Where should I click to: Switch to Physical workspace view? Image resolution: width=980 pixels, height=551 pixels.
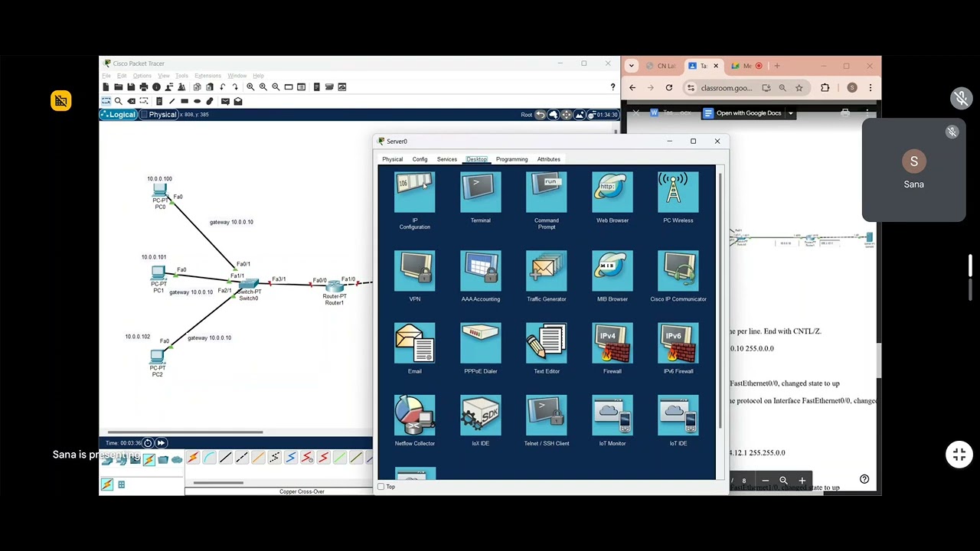tap(159, 115)
